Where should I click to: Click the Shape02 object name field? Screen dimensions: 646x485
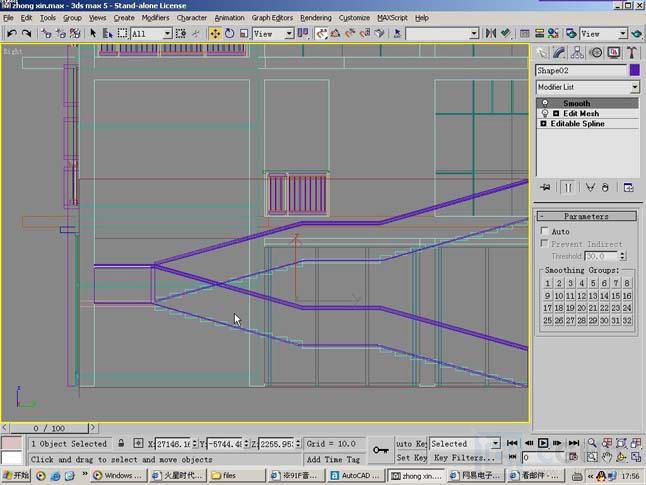(x=581, y=70)
